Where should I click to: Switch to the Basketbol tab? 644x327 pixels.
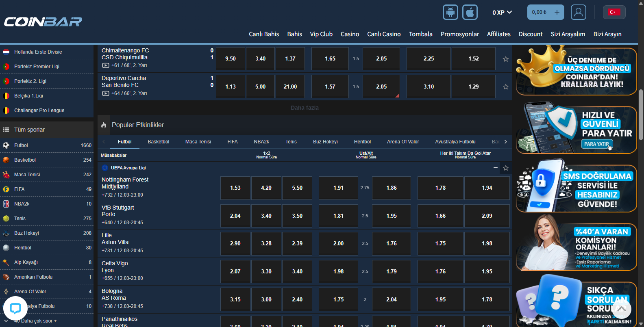click(158, 142)
